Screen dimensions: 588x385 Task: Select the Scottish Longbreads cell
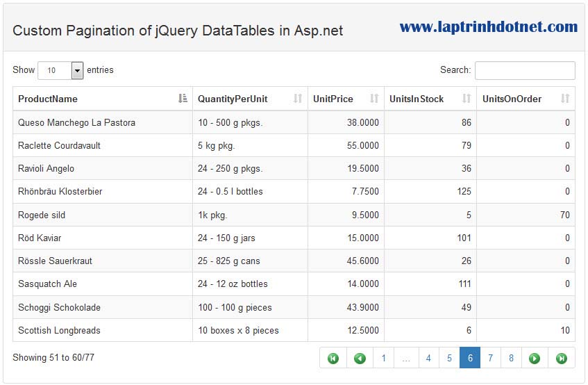(x=103, y=330)
